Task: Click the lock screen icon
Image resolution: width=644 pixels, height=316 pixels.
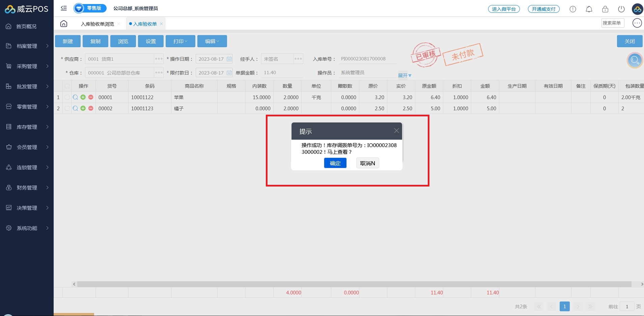Action: (605, 9)
